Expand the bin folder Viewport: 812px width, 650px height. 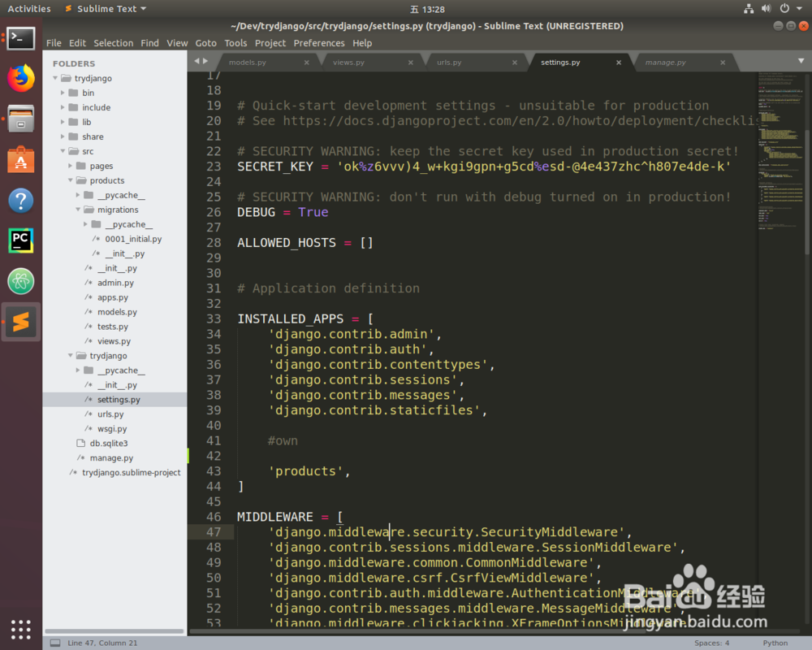click(x=63, y=93)
